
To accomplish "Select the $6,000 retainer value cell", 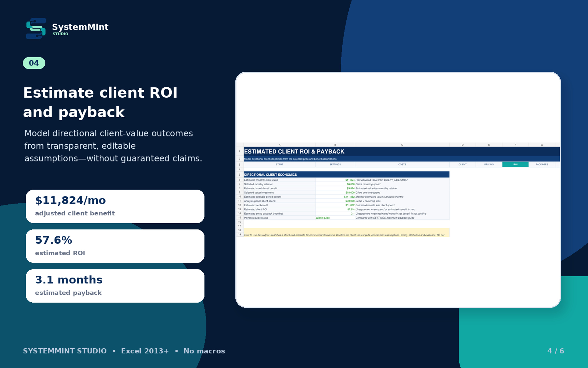I will click(335, 184).
